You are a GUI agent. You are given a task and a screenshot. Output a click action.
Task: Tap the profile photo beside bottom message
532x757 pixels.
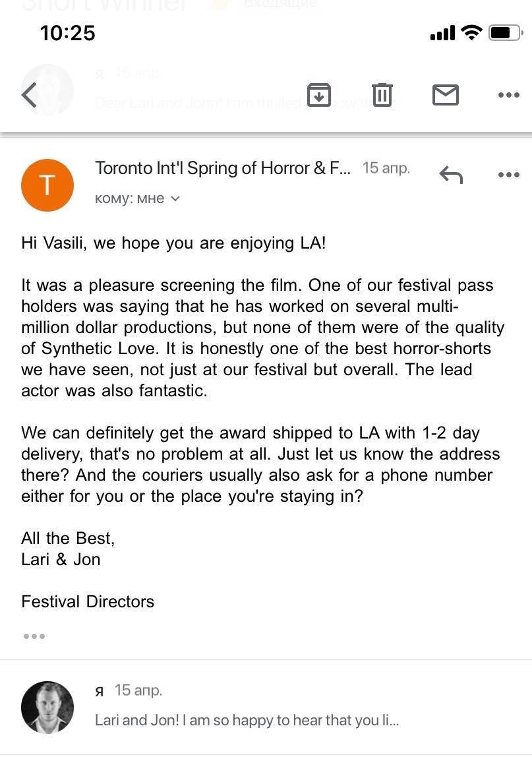tap(47, 708)
